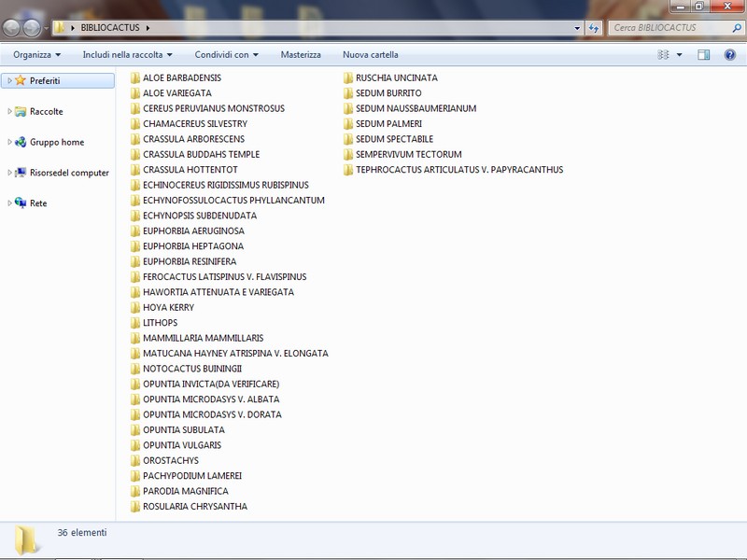The height and width of the screenshot is (560, 747).
Task: Click the change view icon
Action: point(663,55)
